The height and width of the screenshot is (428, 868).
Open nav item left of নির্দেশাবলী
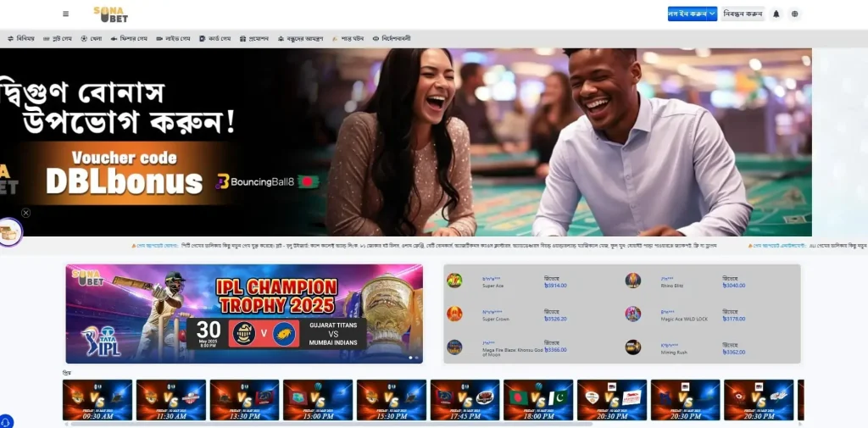coord(348,39)
